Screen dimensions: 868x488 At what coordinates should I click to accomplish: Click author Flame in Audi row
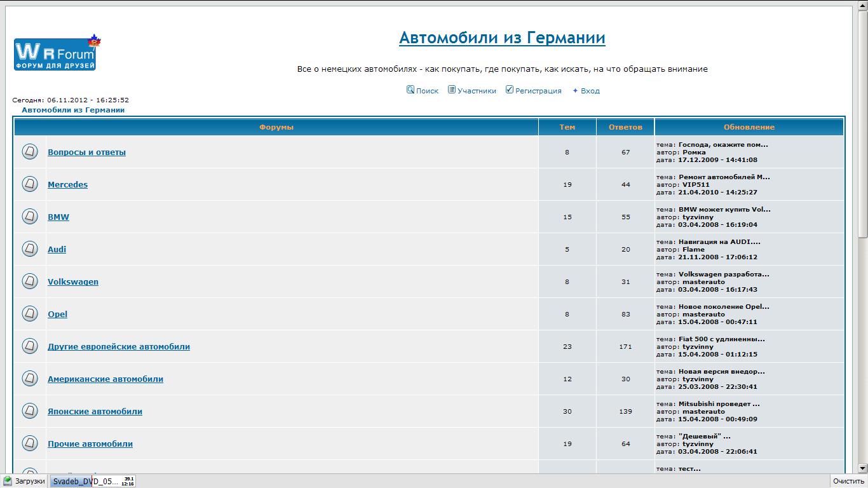pos(693,249)
